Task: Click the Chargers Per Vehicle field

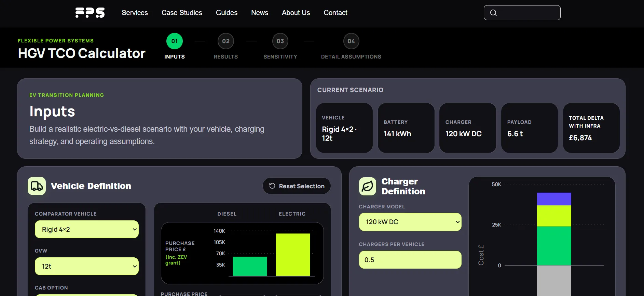Action: click(410, 260)
